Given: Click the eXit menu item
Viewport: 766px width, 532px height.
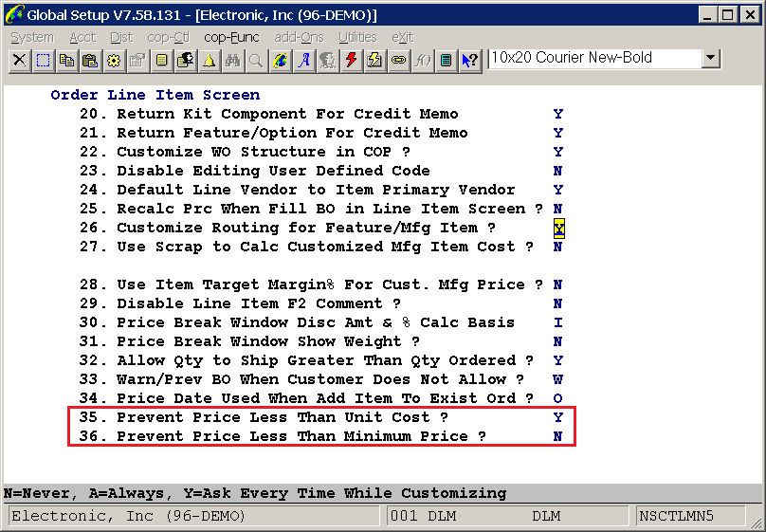Looking at the screenshot, I should pos(403,38).
